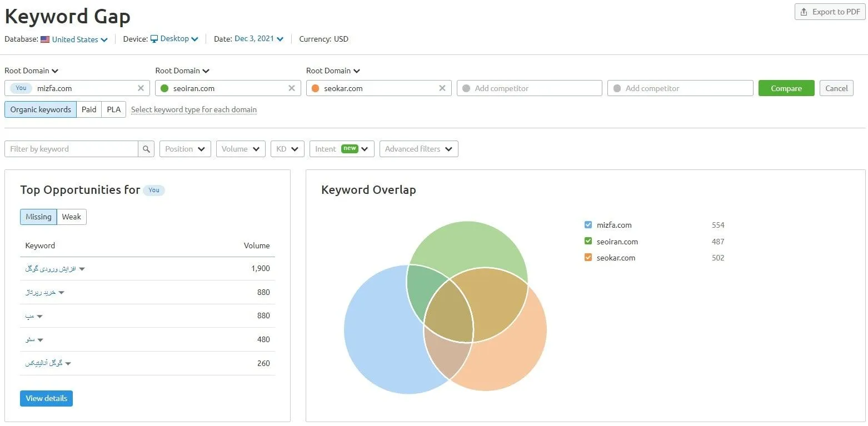The width and height of the screenshot is (868, 426).
Task: Click Export to PDF button
Action: tap(830, 12)
